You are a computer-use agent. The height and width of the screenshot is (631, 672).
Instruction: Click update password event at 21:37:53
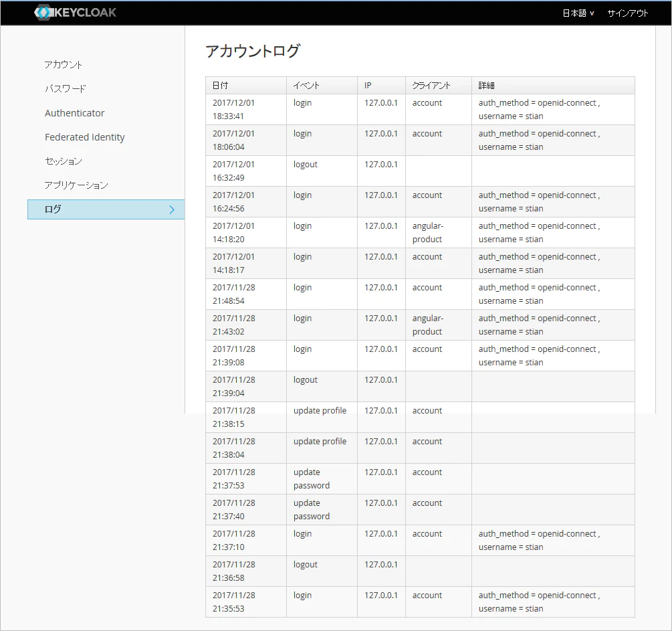coord(312,478)
